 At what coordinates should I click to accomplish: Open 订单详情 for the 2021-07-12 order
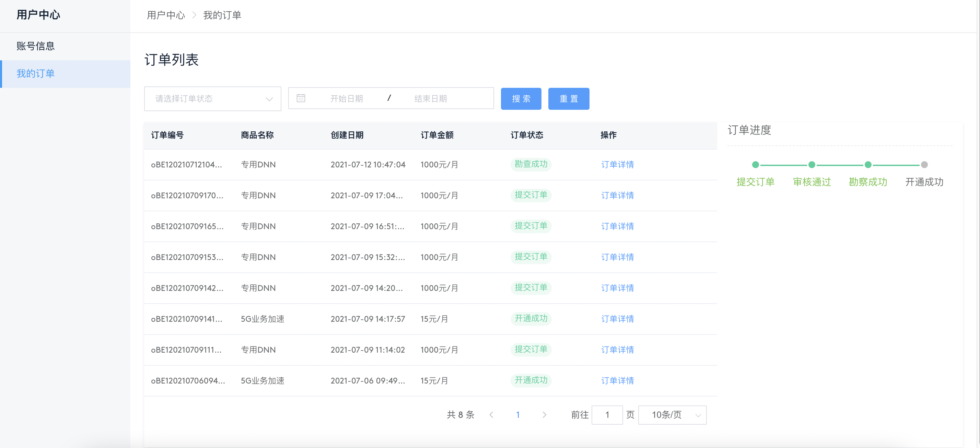point(617,165)
